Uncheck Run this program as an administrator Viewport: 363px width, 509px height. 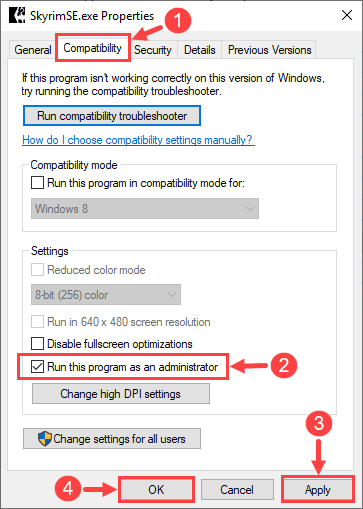[x=37, y=367]
